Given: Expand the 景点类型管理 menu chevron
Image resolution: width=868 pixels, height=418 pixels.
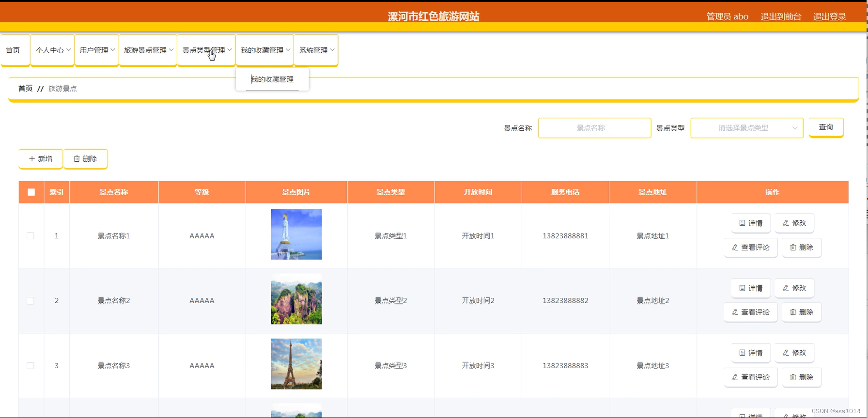Looking at the screenshot, I should pyautogui.click(x=230, y=50).
